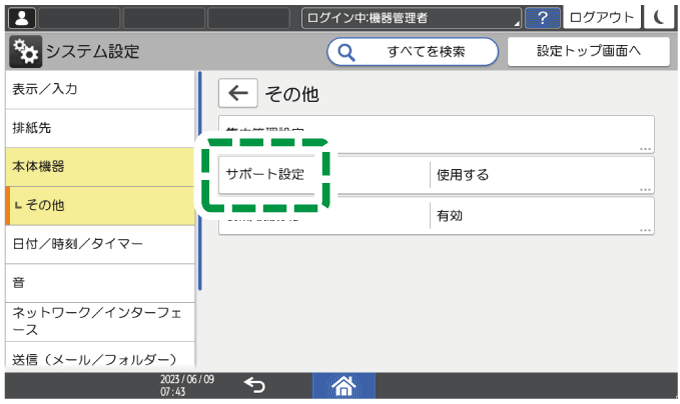
Task: Select the その他 sub-item
Action: 100,205
